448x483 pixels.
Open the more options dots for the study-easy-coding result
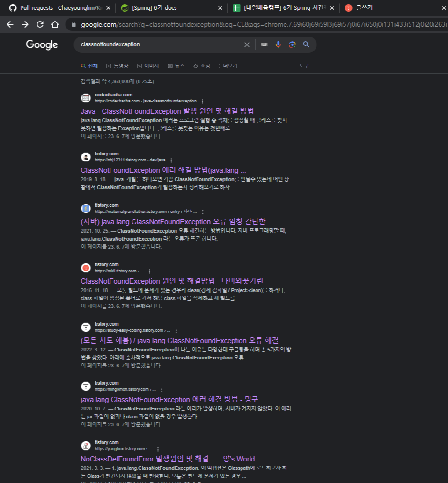coord(176,331)
